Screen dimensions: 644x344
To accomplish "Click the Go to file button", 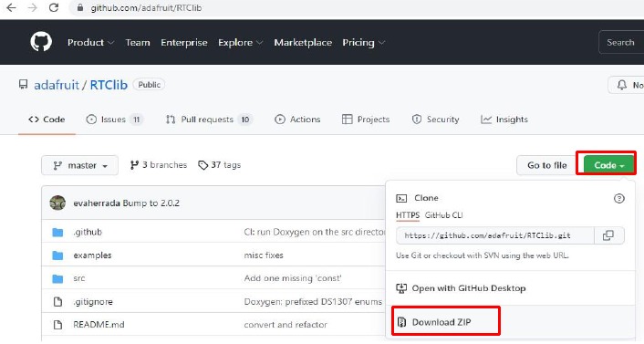I will (546, 165).
